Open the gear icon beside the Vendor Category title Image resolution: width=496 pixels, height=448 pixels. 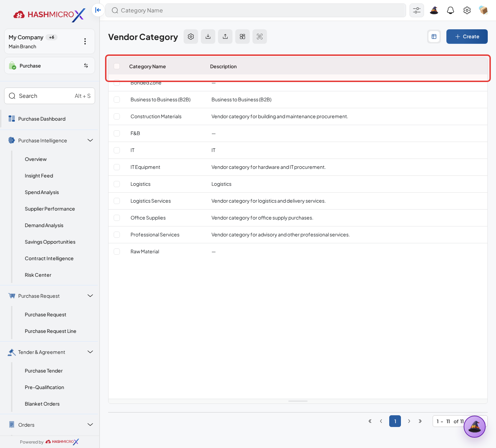pyautogui.click(x=191, y=37)
